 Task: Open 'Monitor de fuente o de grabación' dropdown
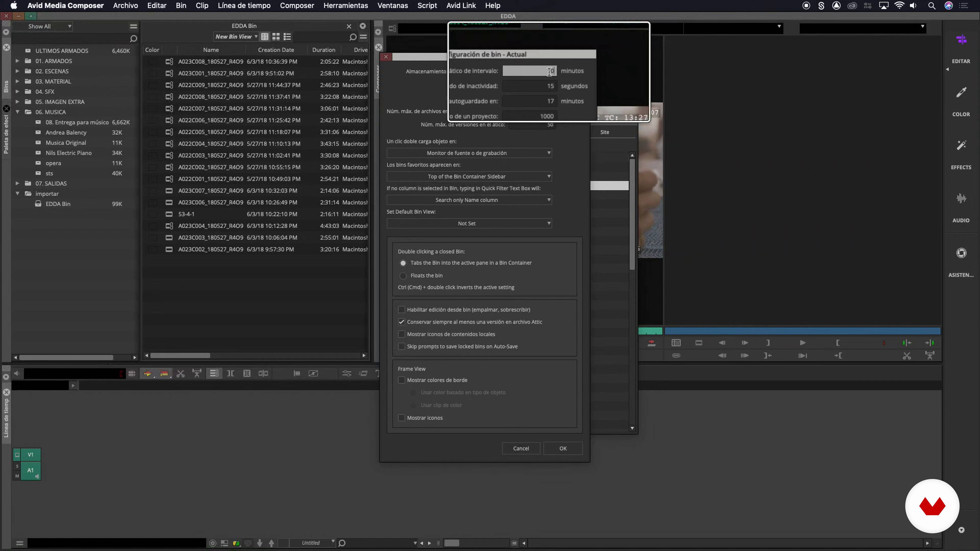point(469,153)
